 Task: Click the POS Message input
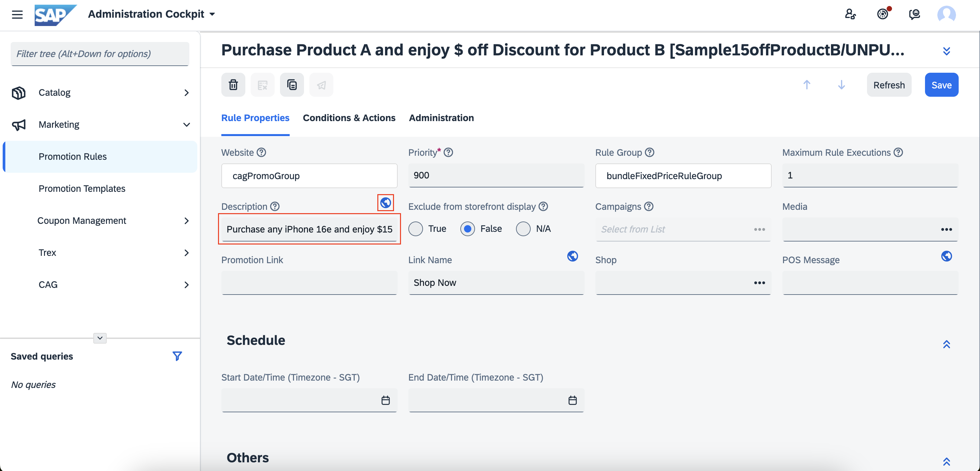tap(870, 283)
